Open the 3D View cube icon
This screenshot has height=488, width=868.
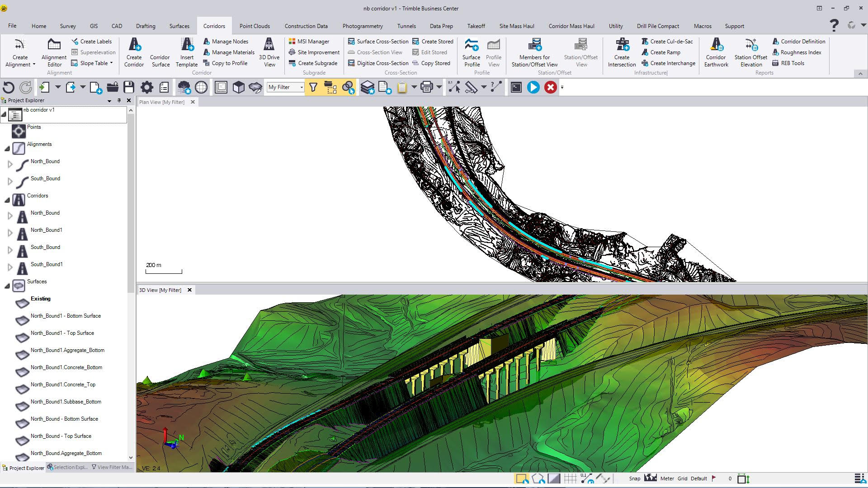coord(238,87)
